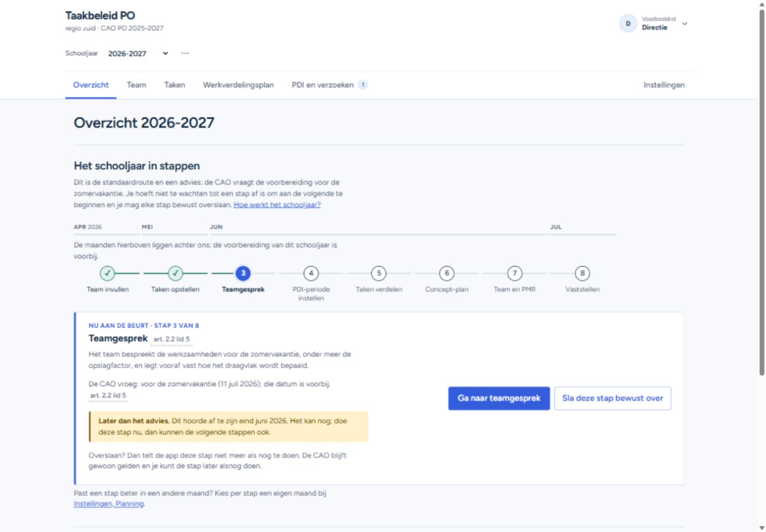Click the APR 2026 month marker
Image resolution: width=766 pixels, height=532 pixels.
88,227
